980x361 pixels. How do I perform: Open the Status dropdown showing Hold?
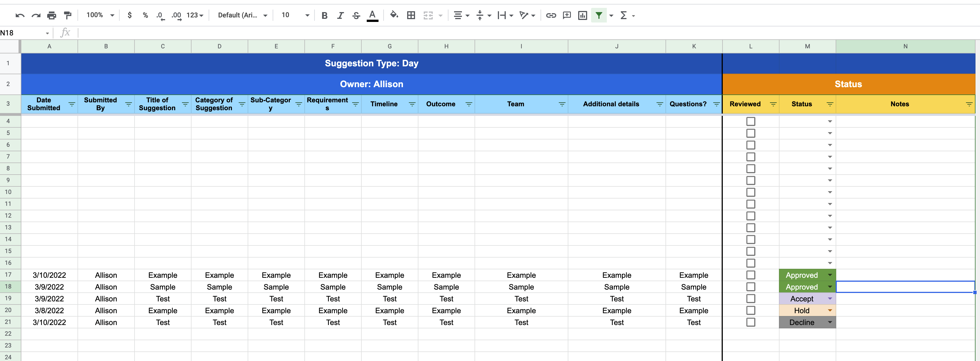pos(830,310)
